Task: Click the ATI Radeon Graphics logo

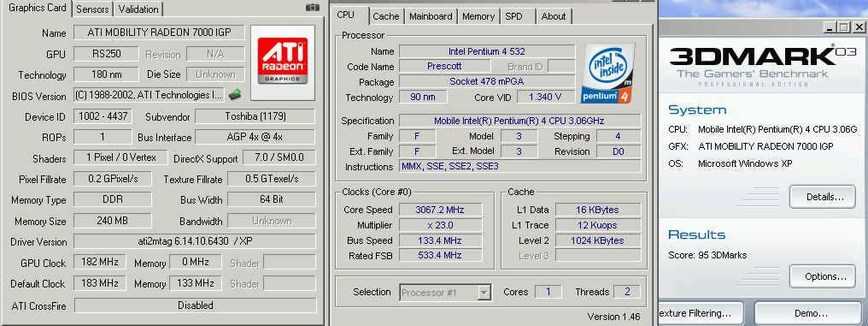Action: pyautogui.click(x=282, y=62)
